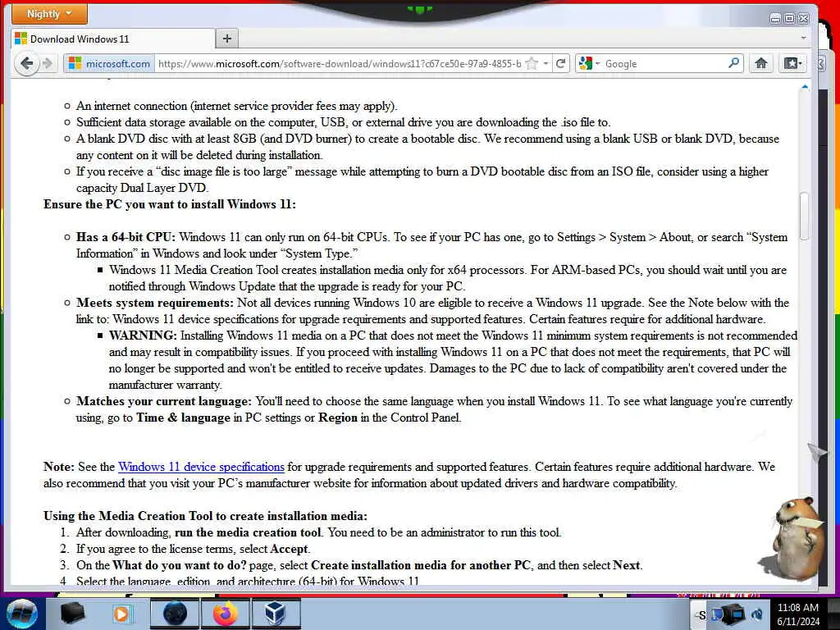
Task: Open VirtualBox from the taskbar
Action: 276,614
